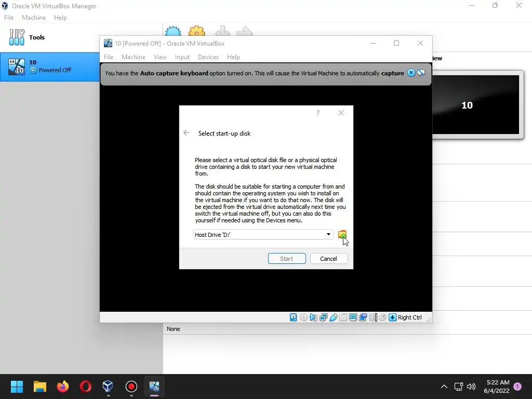The height and width of the screenshot is (399, 532).
Task: Dismiss the Auto capture keyboard notification
Action: coord(411,73)
